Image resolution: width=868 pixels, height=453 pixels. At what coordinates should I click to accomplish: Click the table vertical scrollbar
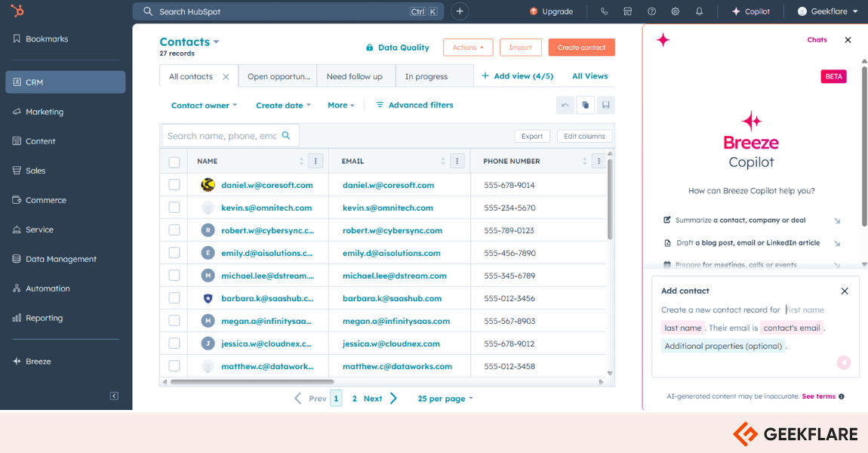pyautogui.click(x=610, y=199)
